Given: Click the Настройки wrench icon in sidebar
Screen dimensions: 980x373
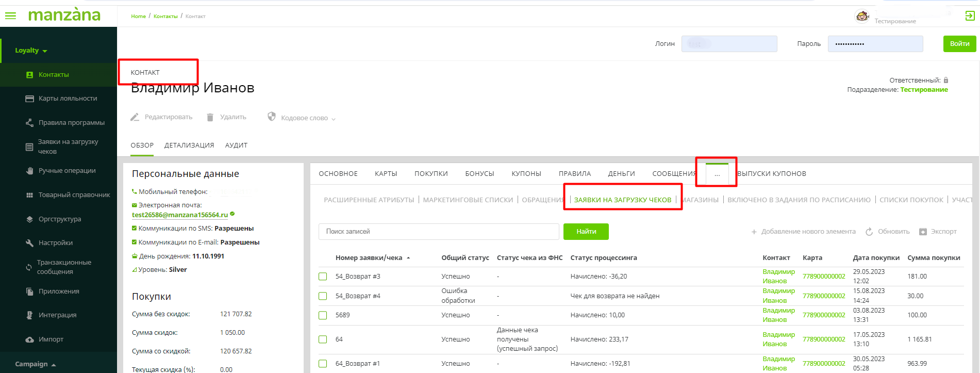Looking at the screenshot, I should (x=29, y=243).
